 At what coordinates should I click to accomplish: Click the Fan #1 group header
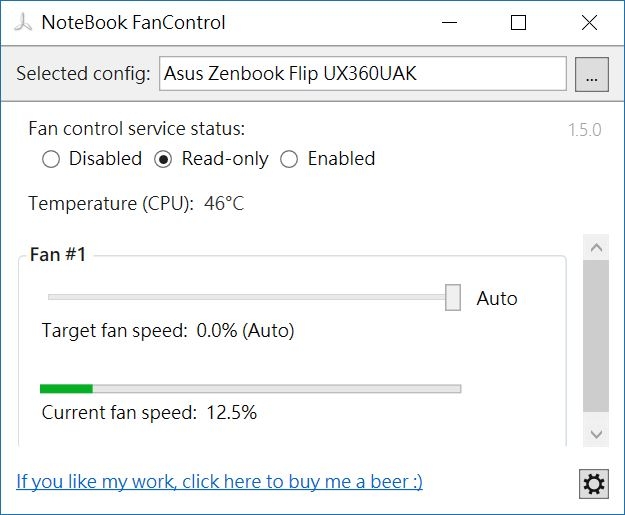point(58,254)
